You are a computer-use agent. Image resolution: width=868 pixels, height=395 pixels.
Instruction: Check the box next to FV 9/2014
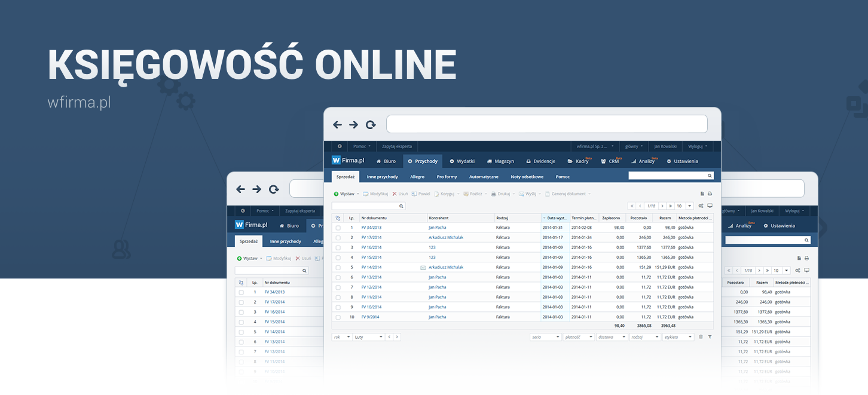pyautogui.click(x=338, y=317)
